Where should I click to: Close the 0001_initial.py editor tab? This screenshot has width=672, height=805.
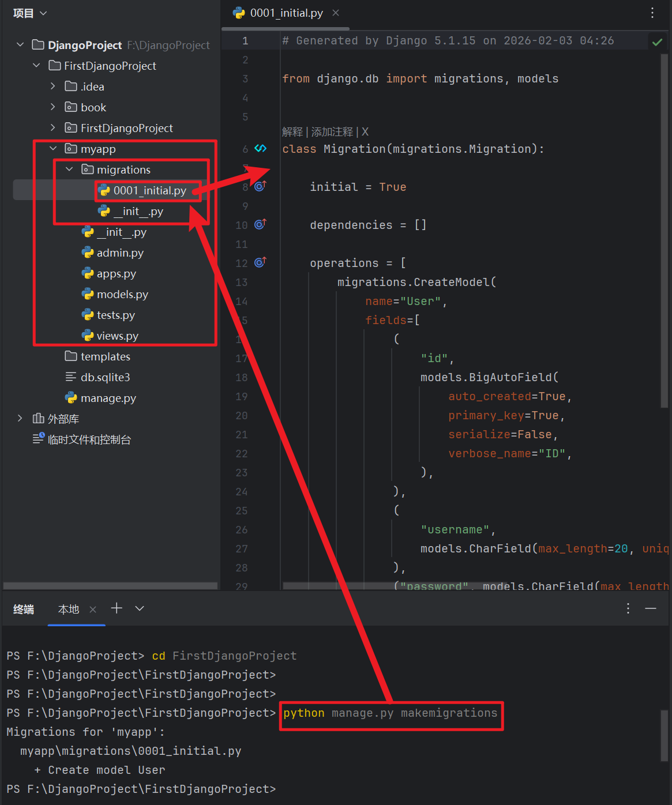[336, 13]
